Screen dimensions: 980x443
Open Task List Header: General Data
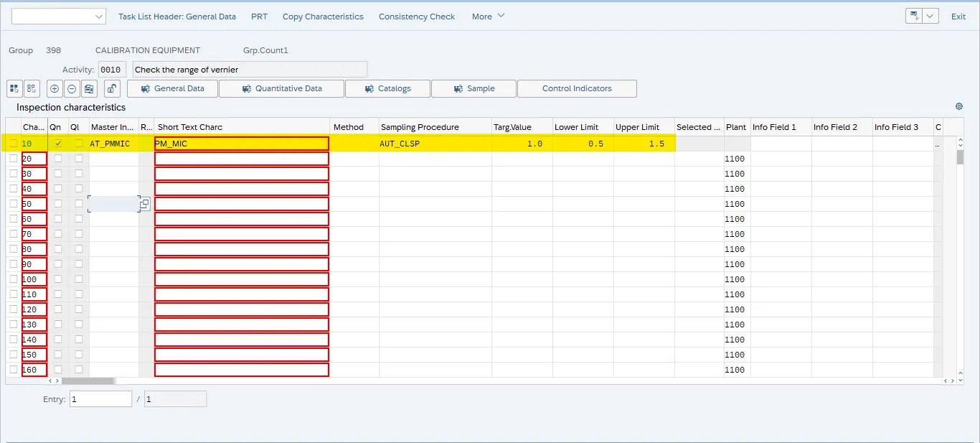pyautogui.click(x=176, y=17)
